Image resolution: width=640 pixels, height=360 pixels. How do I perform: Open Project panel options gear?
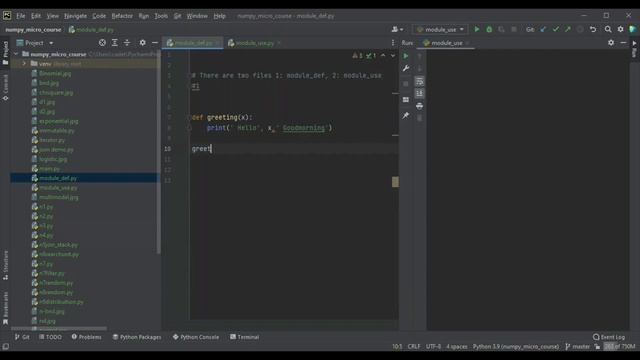pyautogui.click(x=142, y=43)
